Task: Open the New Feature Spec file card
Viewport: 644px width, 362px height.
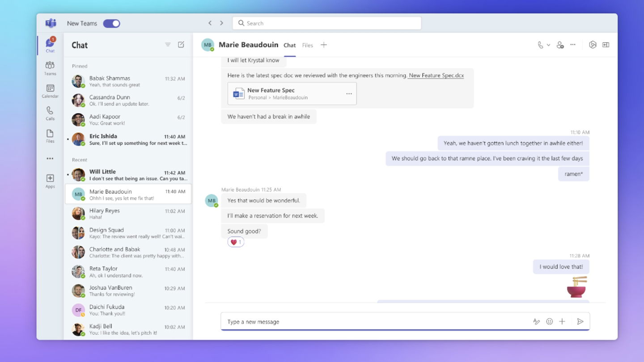Action: [x=292, y=93]
